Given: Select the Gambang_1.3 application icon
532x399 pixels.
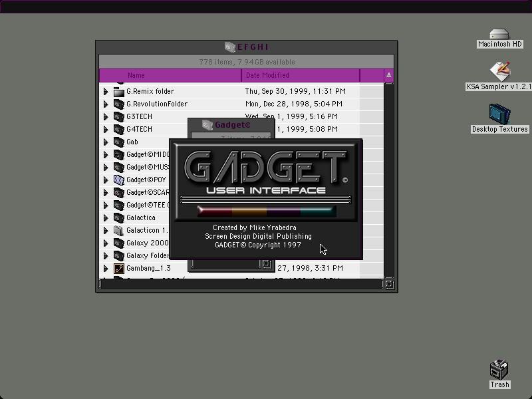Looking at the screenshot, I should [x=119, y=269].
